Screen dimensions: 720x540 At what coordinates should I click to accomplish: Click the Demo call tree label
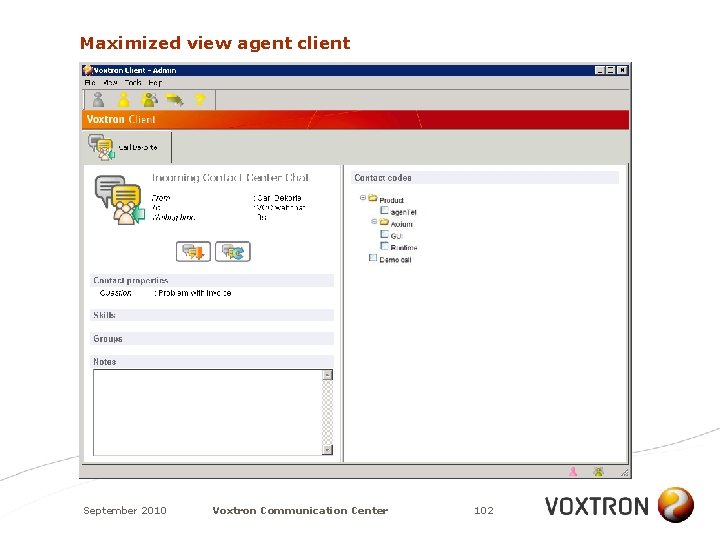(395, 259)
